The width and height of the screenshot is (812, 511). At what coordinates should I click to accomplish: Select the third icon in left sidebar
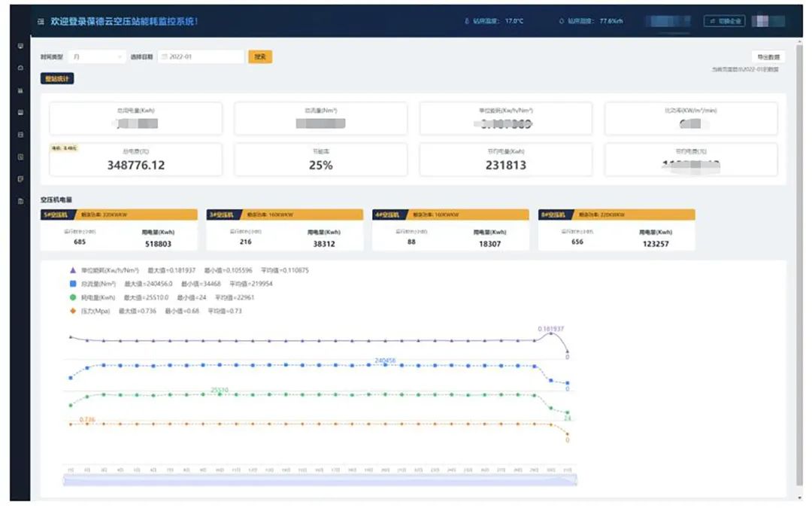(20, 90)
